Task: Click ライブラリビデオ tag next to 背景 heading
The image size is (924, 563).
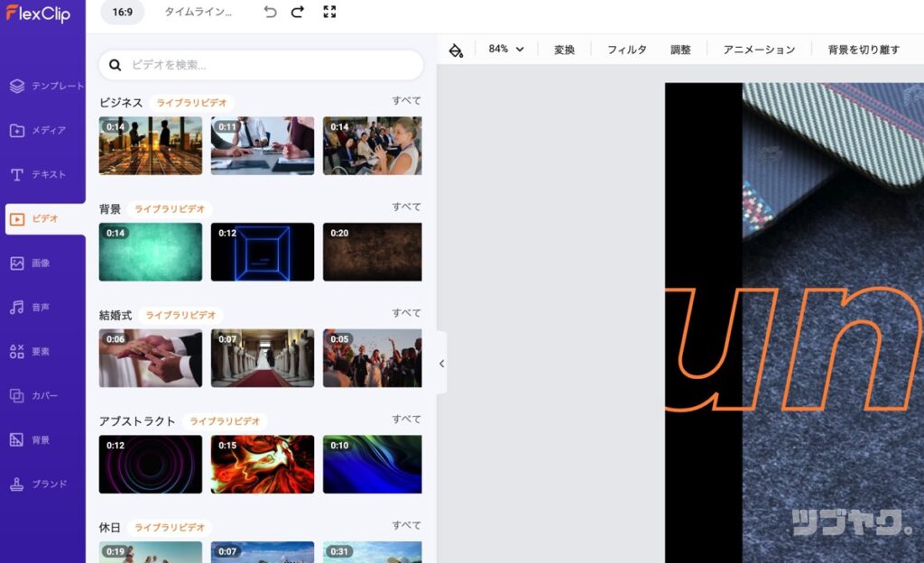Action: tap(170, 208)
